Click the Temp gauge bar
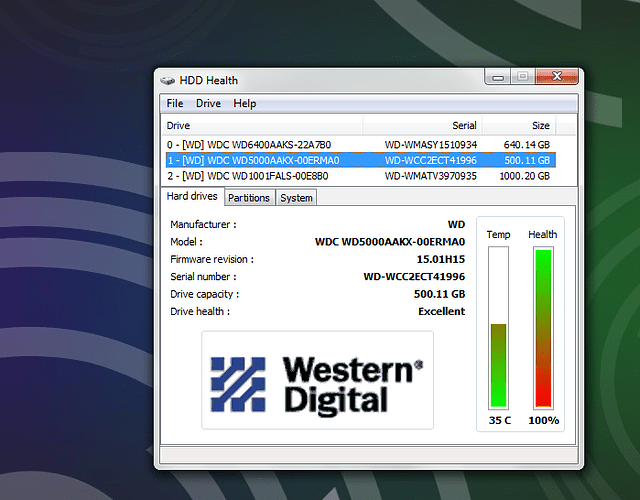The width and height of the screenshot is (640, 500). click(498, 328)
